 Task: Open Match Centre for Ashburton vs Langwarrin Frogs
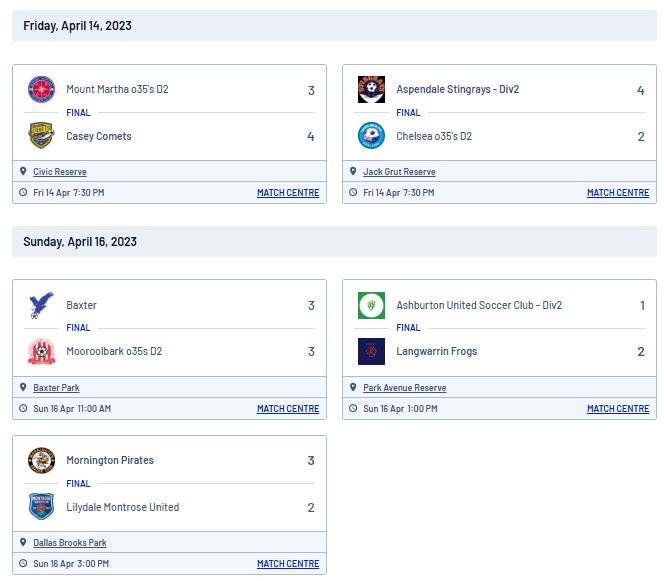coord(618,409)
